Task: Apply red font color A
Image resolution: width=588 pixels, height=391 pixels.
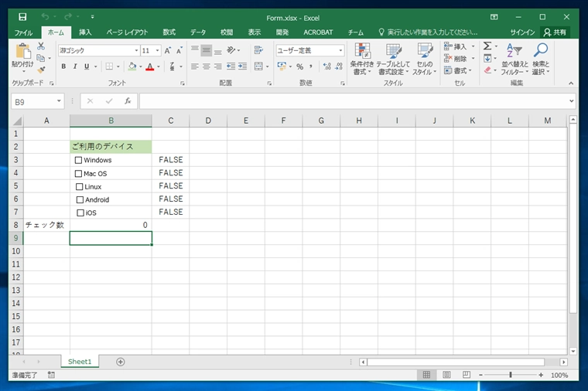Action: pyautogui.click(x=150, y=66)
